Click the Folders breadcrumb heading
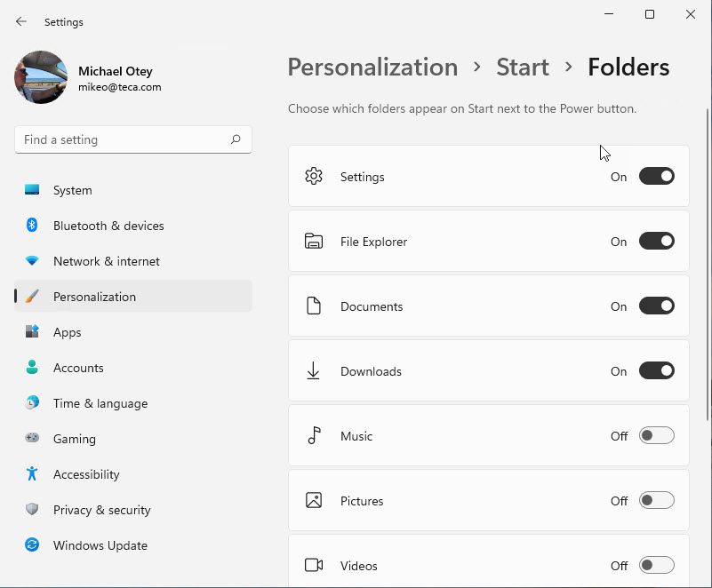712x588 pixels. (628, 68)
